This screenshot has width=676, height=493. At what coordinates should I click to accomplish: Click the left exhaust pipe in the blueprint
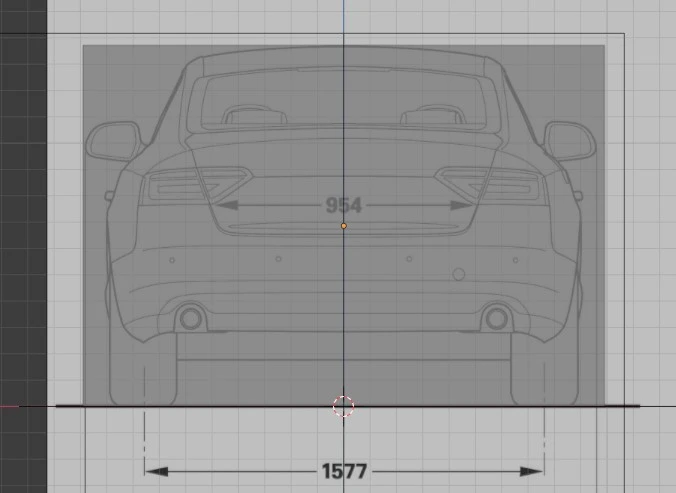(191, 318)
